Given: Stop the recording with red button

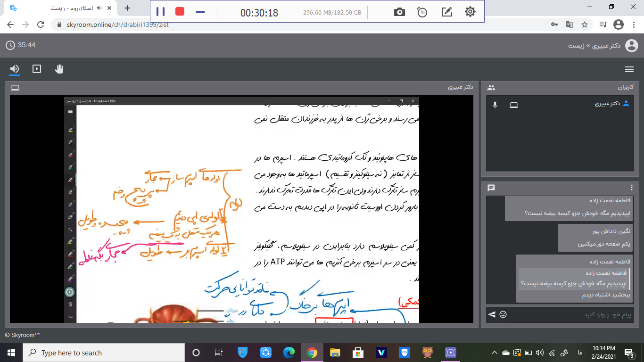Looking at the screenshot, I should tap(180, 12).
